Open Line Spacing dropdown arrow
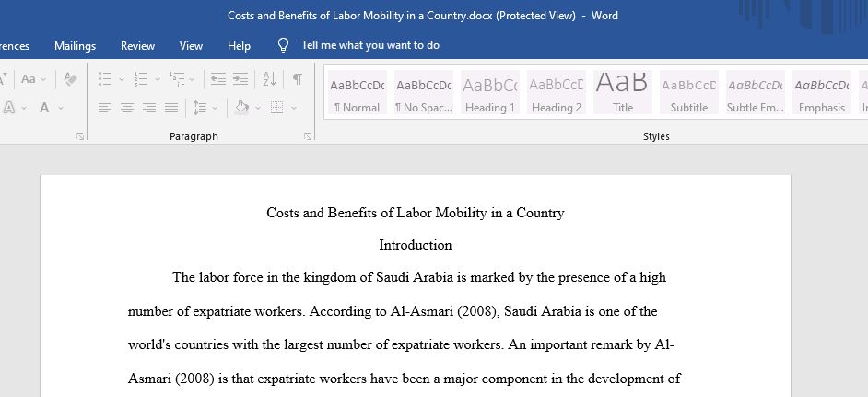 coord(215,108)
